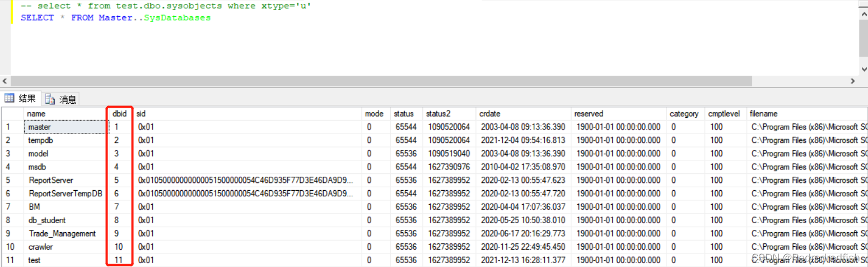Click the dbid column header
This screenshot has width=868, height=267.
tap(120, 114)
